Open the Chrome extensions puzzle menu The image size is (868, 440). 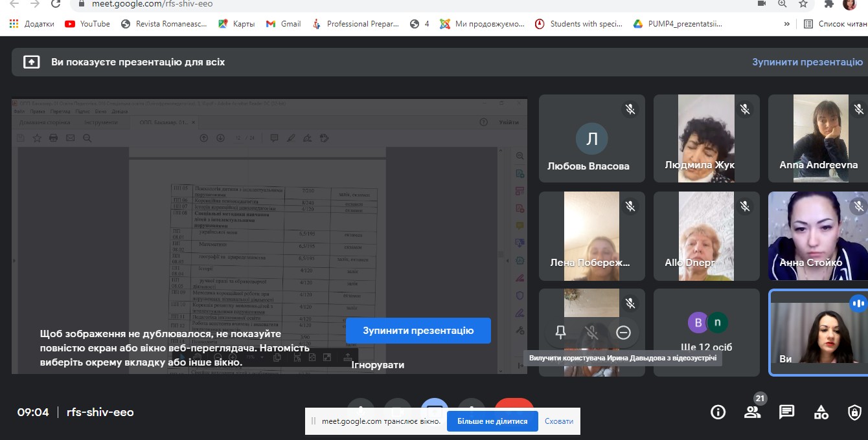828,4
